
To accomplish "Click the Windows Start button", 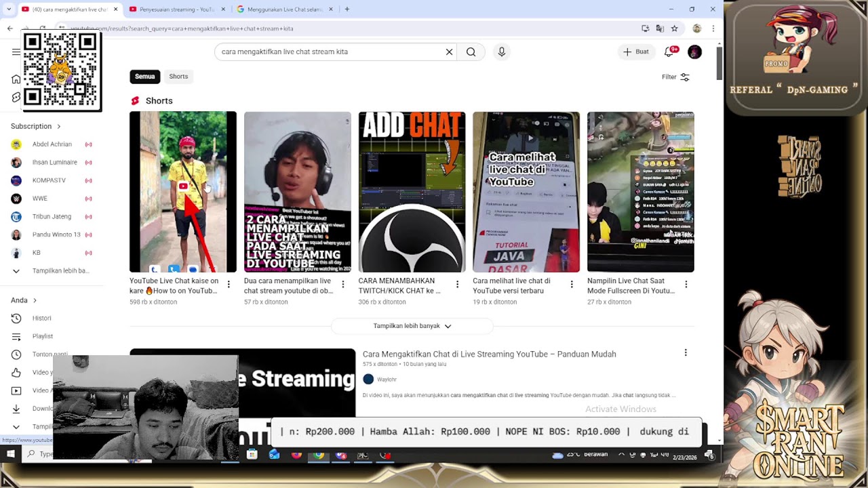I will click(x=11, y=454).
